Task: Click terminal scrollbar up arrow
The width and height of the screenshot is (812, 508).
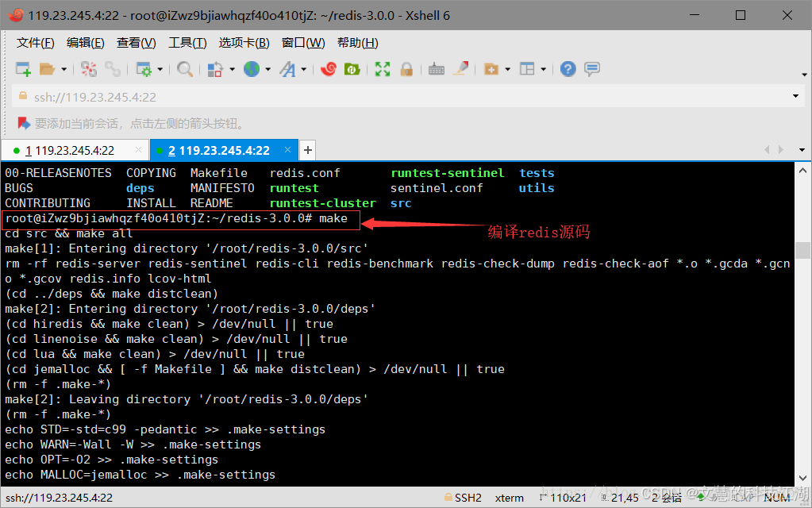Action: point(802,170)
